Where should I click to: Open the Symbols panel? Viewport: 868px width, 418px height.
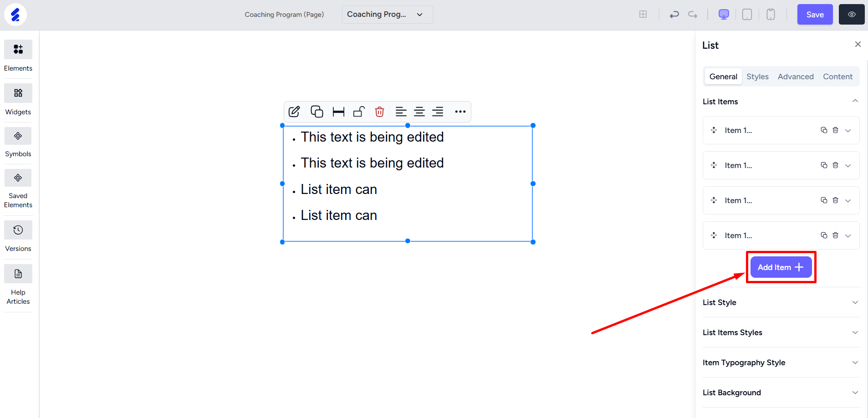pos(18,142)
